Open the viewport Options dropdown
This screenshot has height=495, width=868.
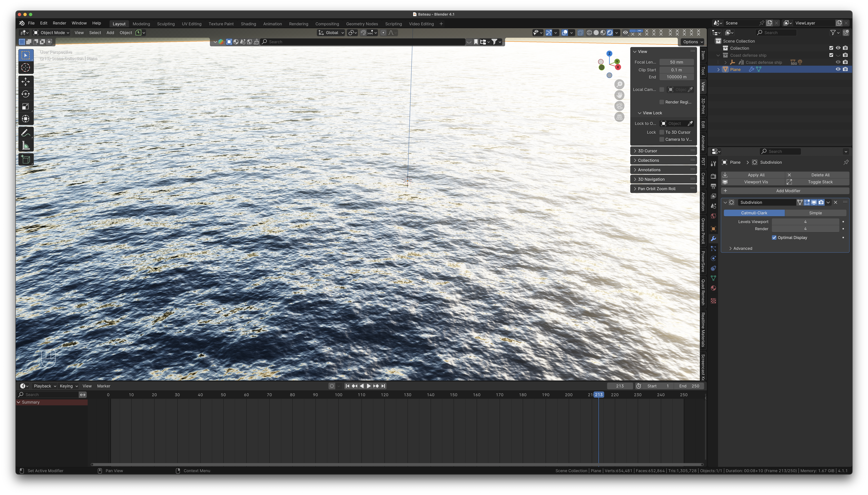click(x=693, y=42)
